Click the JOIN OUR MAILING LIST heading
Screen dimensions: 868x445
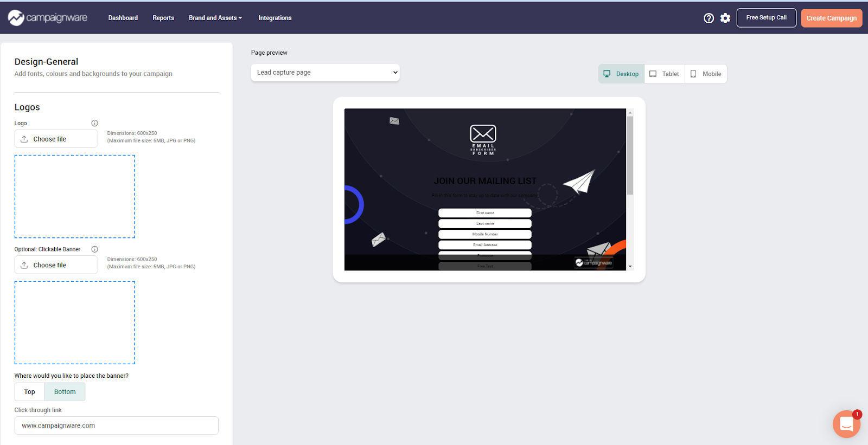[485, 181]
